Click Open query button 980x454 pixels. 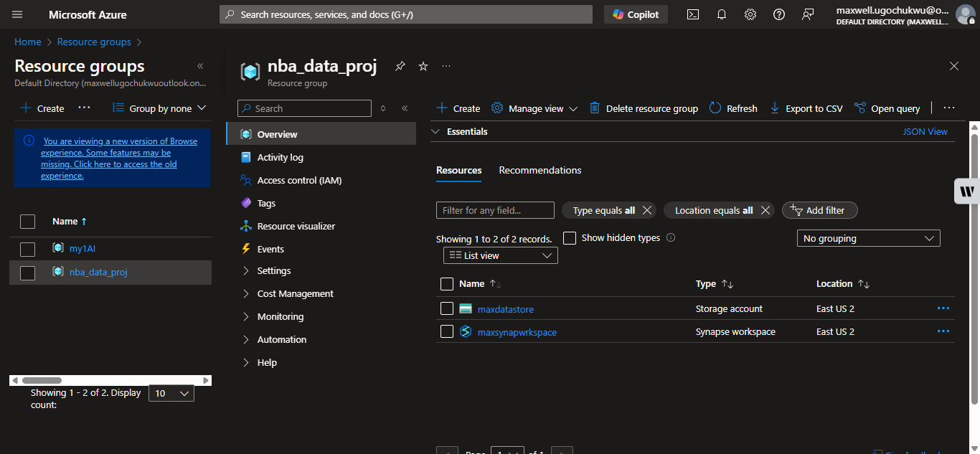click(887, 108)
